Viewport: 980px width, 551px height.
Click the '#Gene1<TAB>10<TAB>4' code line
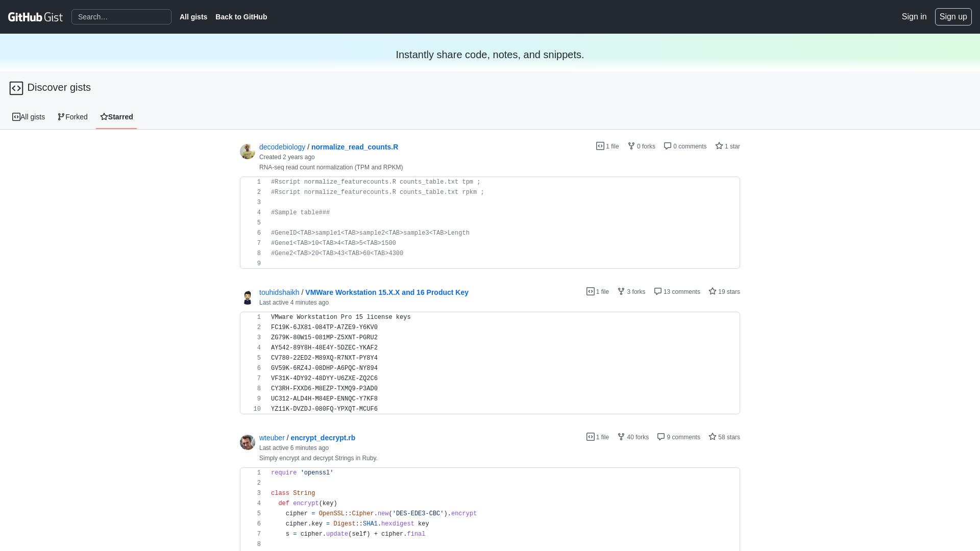tap(333, 243)
